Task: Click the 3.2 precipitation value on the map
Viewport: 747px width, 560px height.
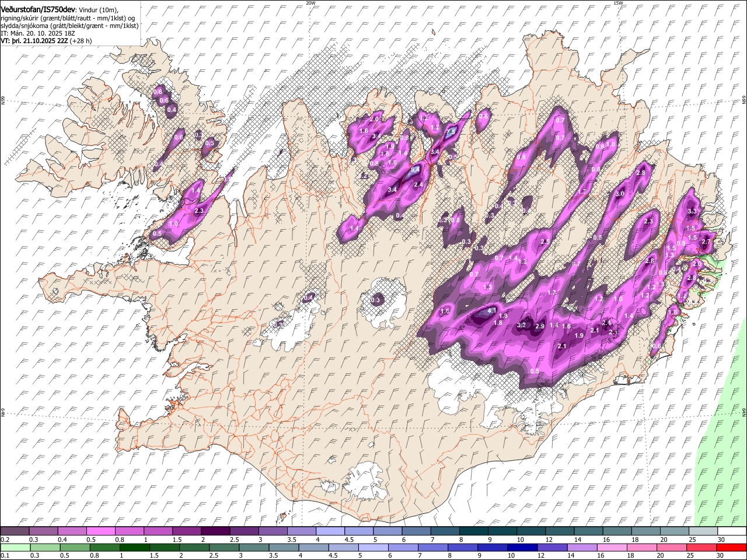Action: pyautogui.click(x=522, y=325)
